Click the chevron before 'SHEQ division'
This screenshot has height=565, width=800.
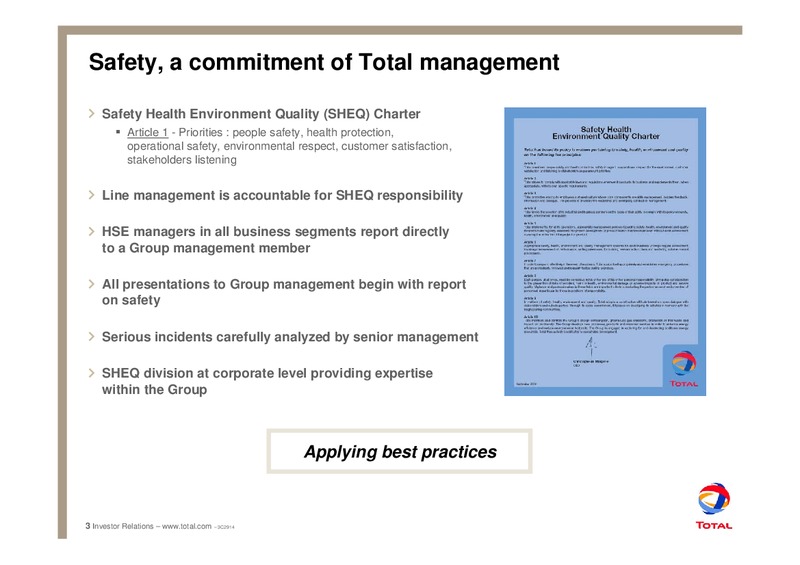(92, 373)
